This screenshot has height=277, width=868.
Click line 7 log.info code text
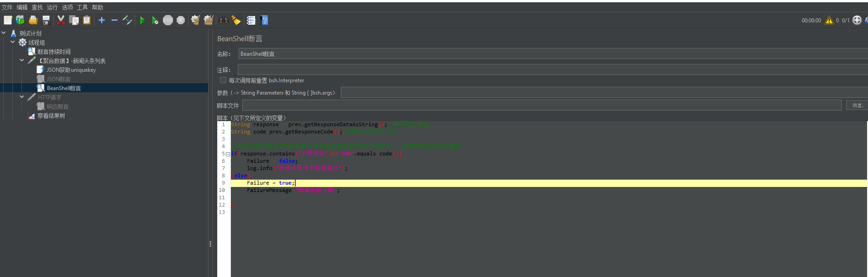tap(297, 168)
